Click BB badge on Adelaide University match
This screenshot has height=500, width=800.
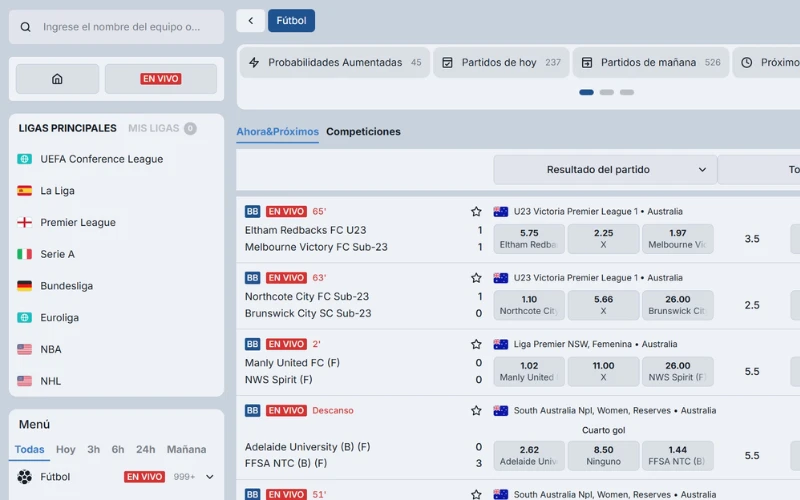pos(253,410)
